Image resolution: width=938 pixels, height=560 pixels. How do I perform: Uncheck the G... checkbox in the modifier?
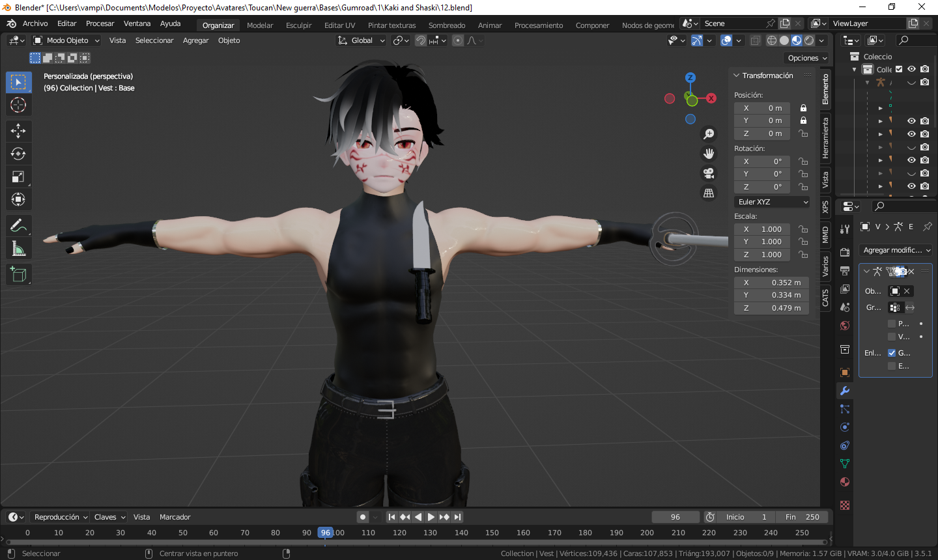pyautogui.click(x=892, y=353)
